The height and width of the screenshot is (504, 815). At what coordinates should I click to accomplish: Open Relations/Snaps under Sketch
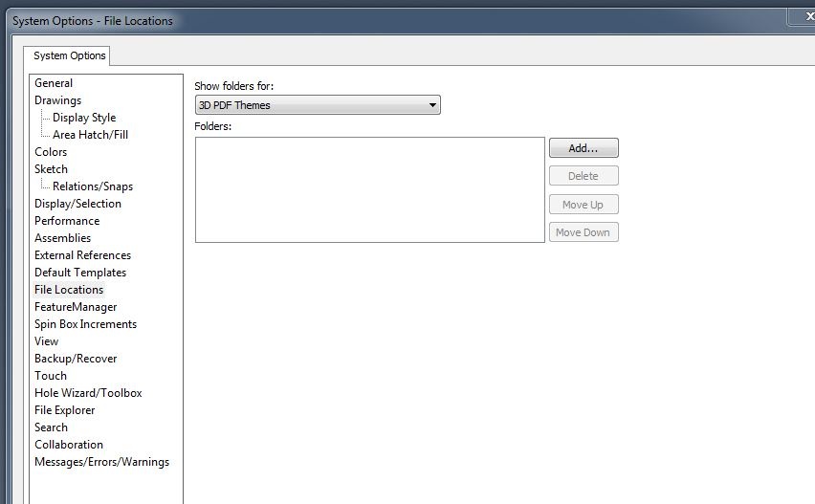pos(93,186)
